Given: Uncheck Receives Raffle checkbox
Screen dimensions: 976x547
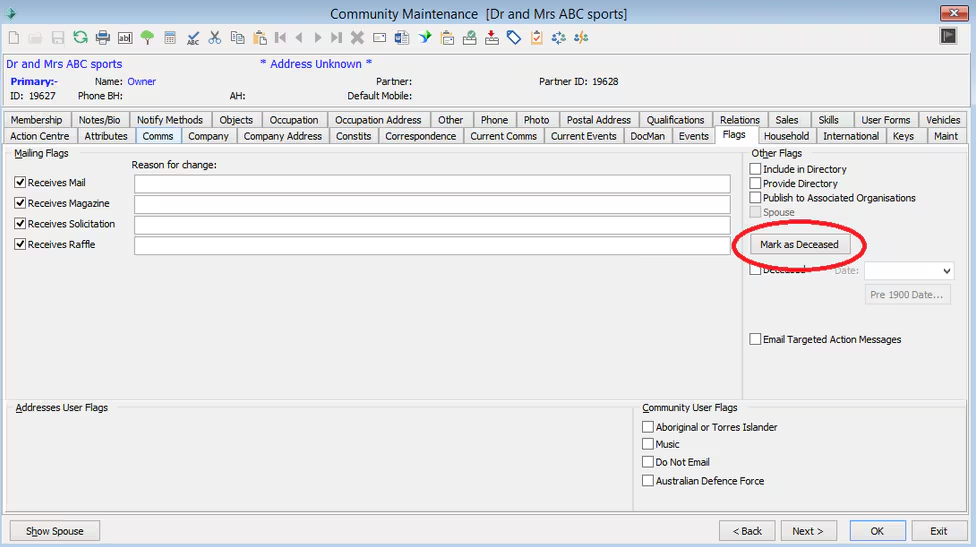Looking at the screenshot, I should pos(20,244).
